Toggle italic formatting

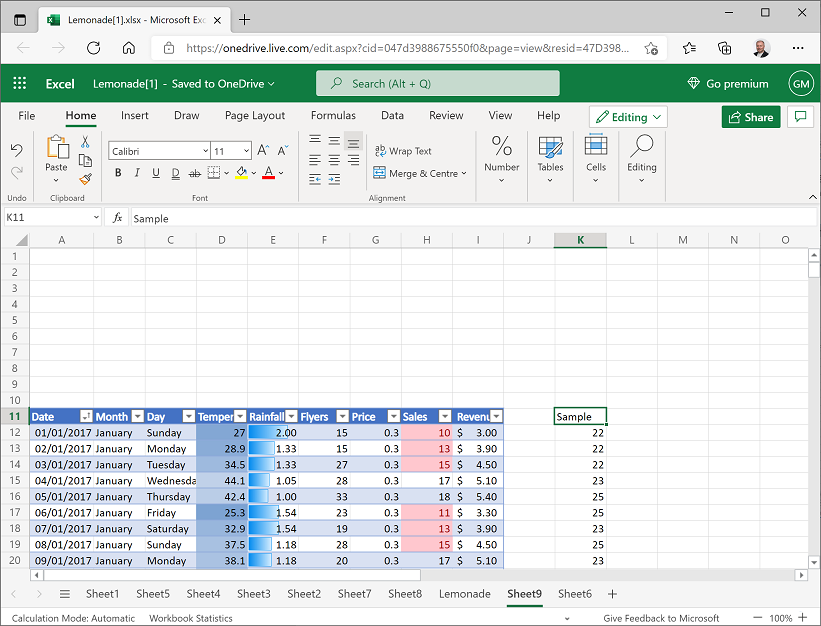137,173
